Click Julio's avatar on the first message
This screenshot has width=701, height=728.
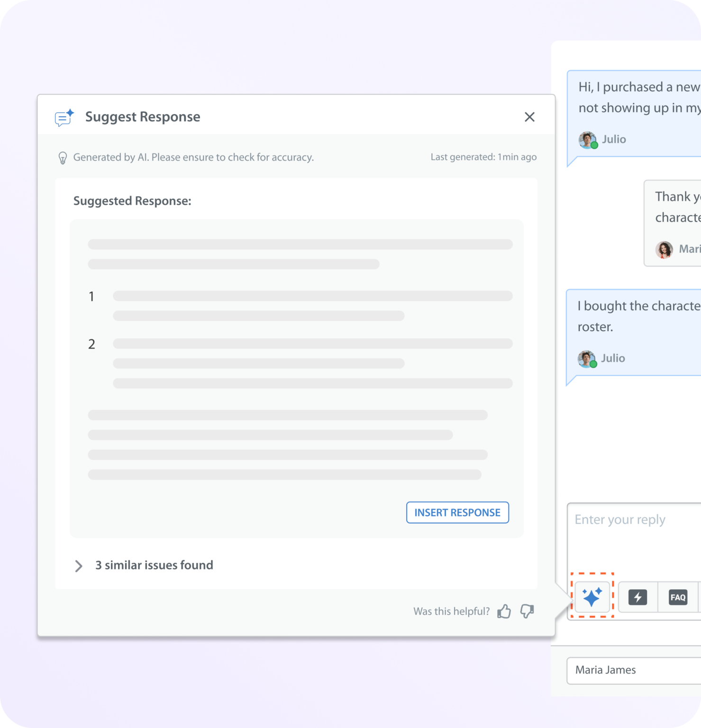click(587, 139)
